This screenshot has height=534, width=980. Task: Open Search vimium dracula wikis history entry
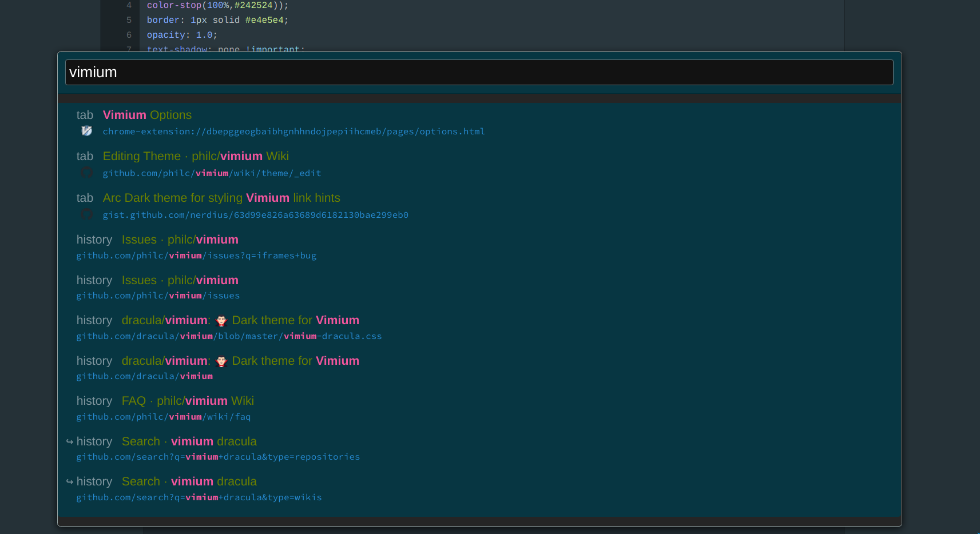[479, 489]
